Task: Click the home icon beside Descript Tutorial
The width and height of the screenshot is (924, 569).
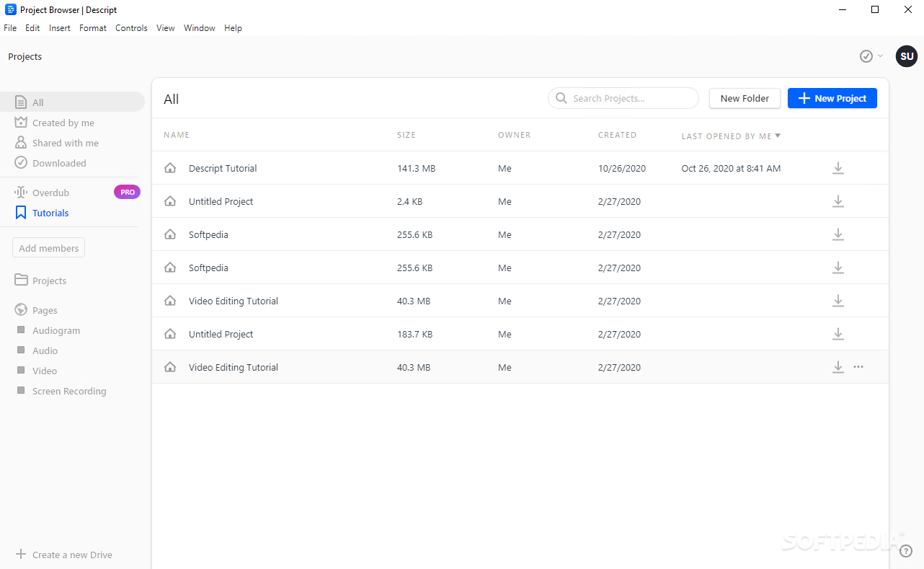Action: coord(170,168)
